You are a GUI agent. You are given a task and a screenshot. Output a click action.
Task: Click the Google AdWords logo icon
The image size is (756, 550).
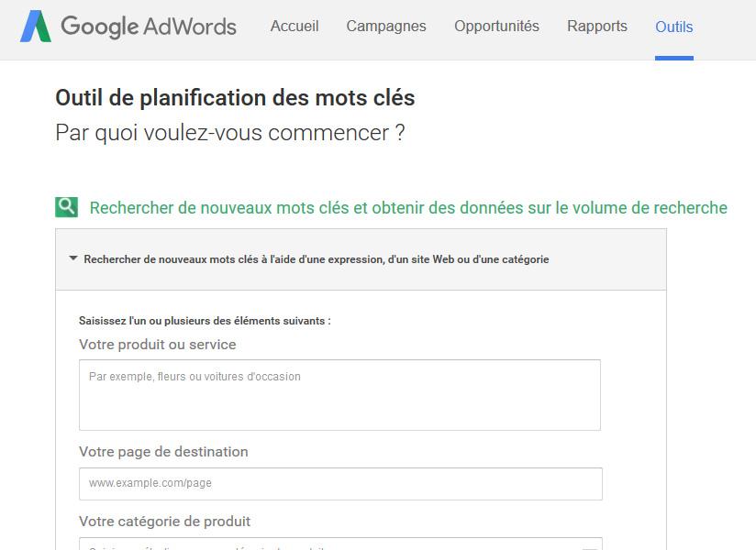pos(36,26)
